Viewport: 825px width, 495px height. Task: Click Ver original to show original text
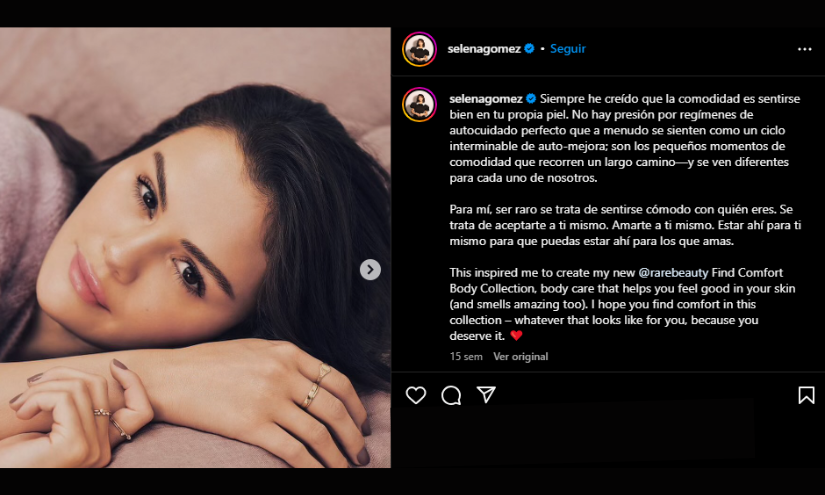pos(520,356)
